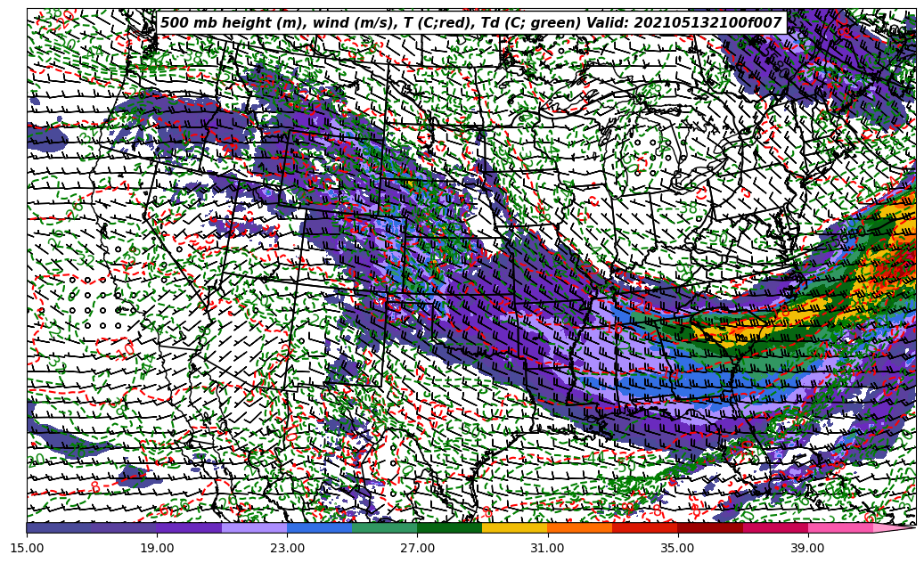The height and width of the screenshot is (563, 924).
Task: Click the 31.00 colorbar tick label
Action: 547,548
